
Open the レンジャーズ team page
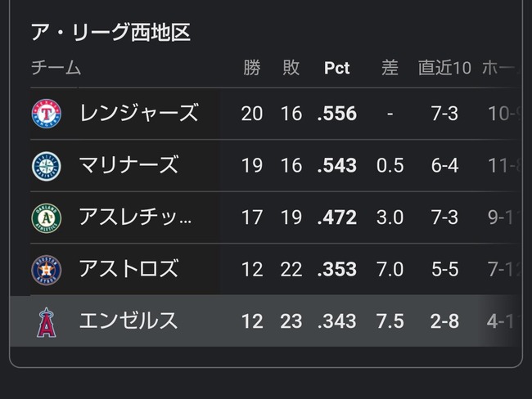click(x=139, y=114)
